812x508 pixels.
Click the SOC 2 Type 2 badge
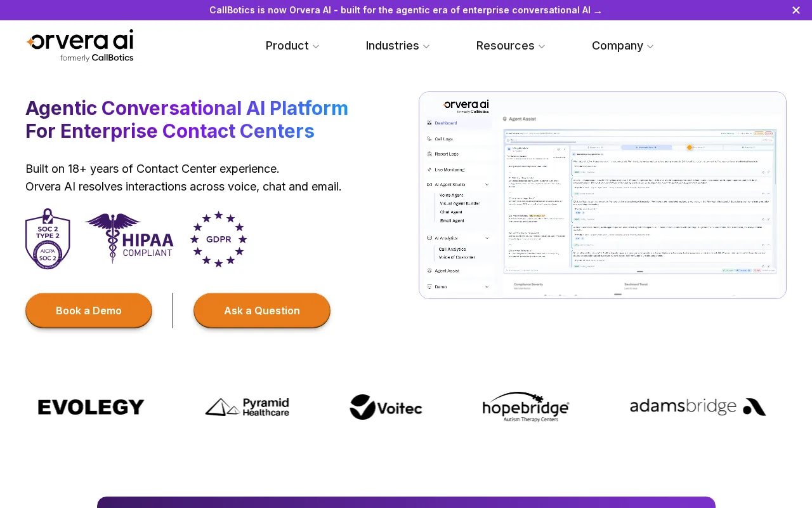point(48,239)
